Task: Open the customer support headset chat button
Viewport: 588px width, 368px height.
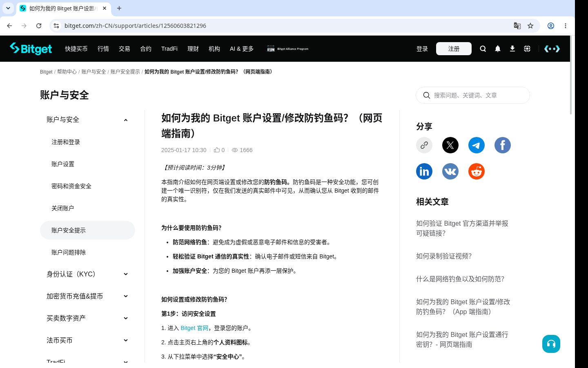Action: (x=551, y=344)
